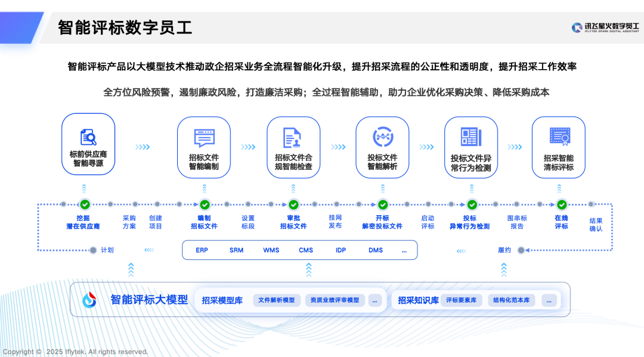Click the gray timeline dot above 结果确认
Viewport: 644px width, 357px height.
(591, 204)
